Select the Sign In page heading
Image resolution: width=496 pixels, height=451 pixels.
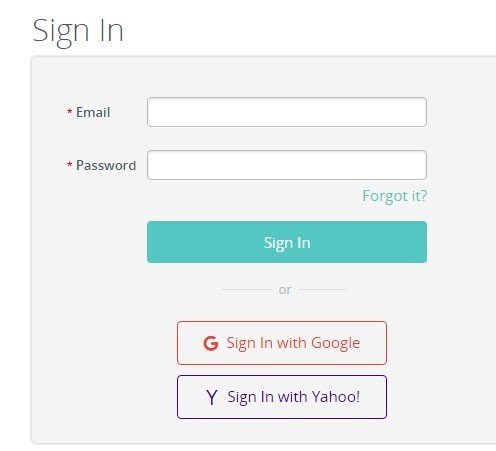[78, 32]
